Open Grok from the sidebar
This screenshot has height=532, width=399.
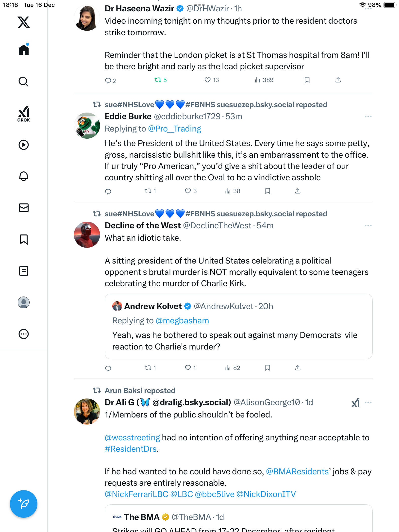pos(24,114)
